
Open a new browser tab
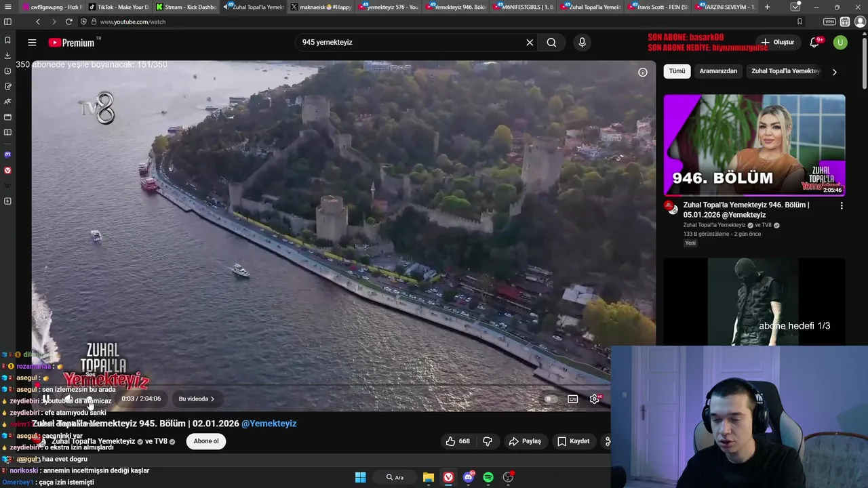767,7
